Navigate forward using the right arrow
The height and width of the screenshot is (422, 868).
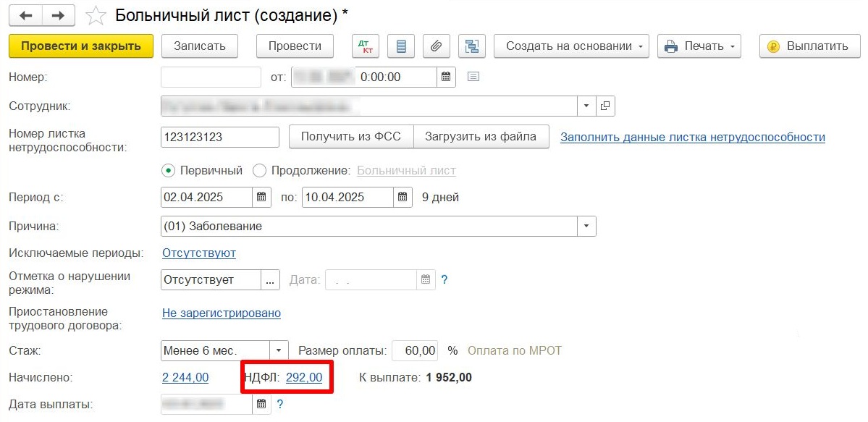coord(57,14)
